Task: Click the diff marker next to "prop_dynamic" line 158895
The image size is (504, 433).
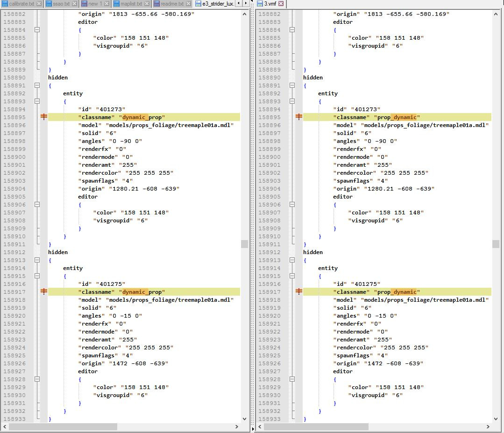Action: click(x=298, y=117)
